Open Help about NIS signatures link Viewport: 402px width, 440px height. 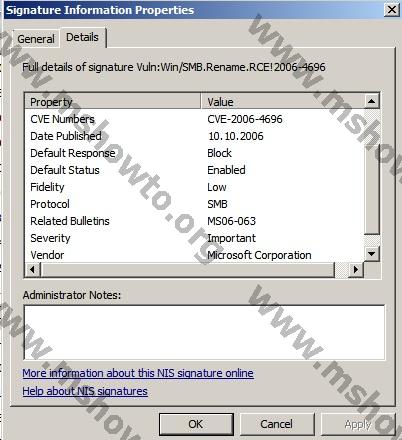[x=85, y=391]
